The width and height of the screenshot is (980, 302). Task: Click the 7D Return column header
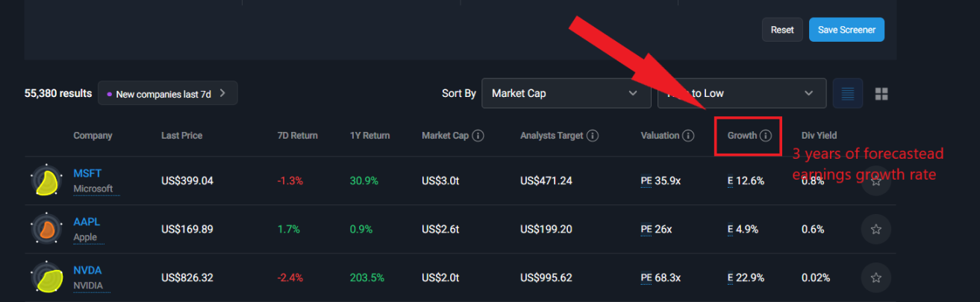pyautogui.click(x=297, y=136)
